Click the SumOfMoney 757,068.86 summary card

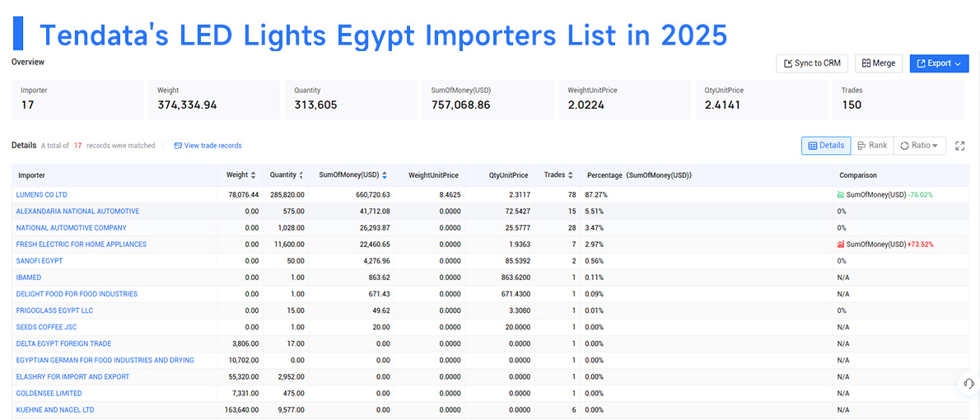pos(488,99)
